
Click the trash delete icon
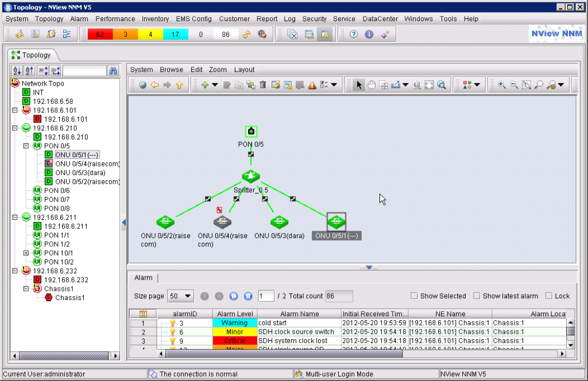[263, 85]
